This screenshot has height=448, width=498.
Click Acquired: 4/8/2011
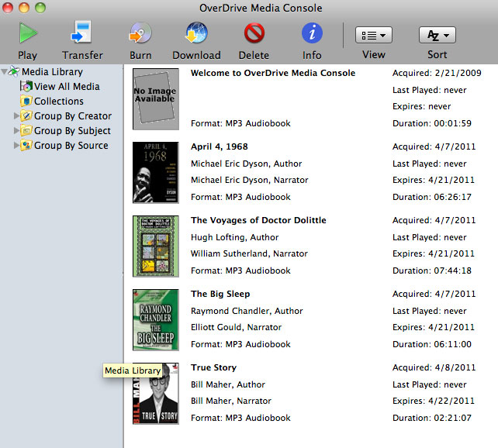click(x=434, y=367)
